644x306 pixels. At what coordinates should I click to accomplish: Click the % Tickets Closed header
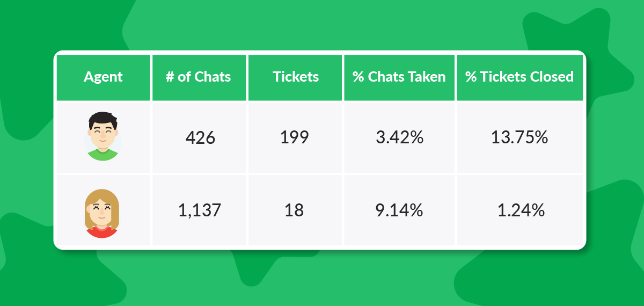coord(519,77)
